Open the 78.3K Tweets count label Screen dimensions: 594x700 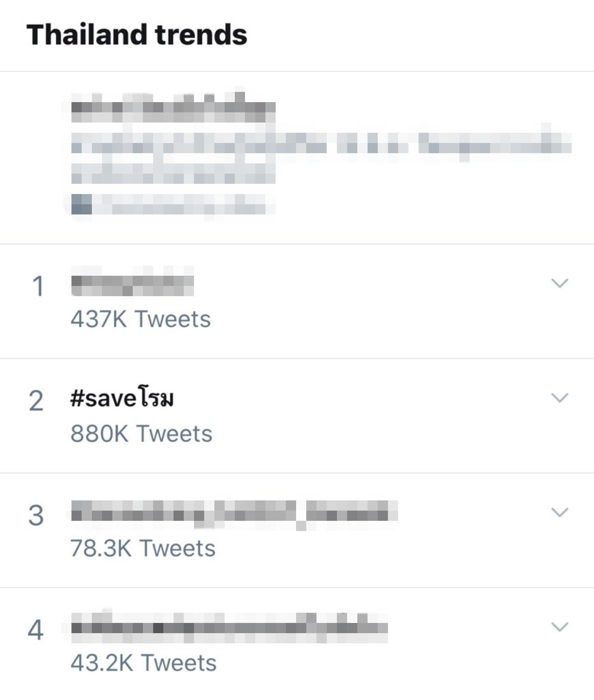[x=143, y=548]
